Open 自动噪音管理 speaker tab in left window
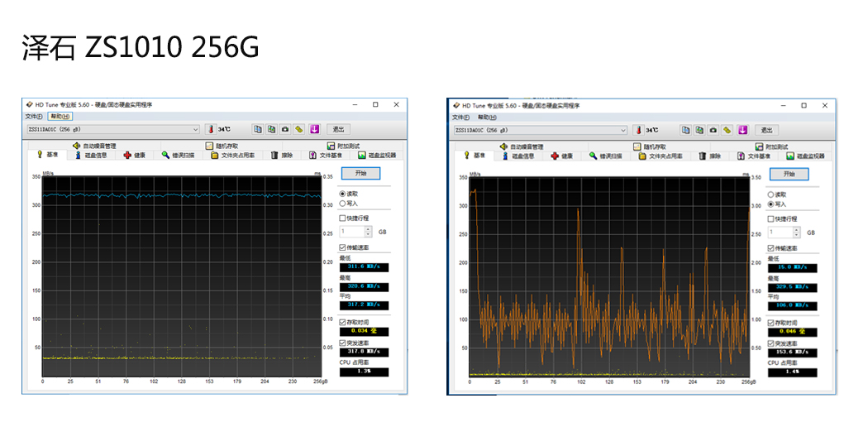 [x=94, y=146]
